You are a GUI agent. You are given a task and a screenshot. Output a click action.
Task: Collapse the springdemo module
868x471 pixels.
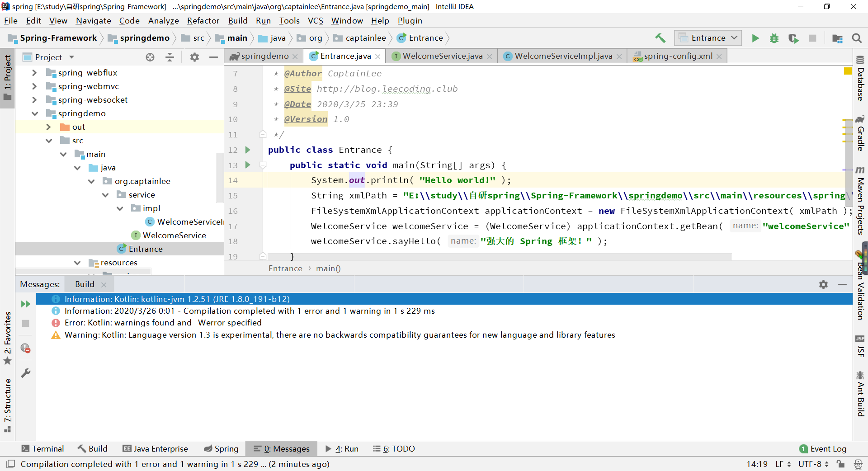pos(34,113)
